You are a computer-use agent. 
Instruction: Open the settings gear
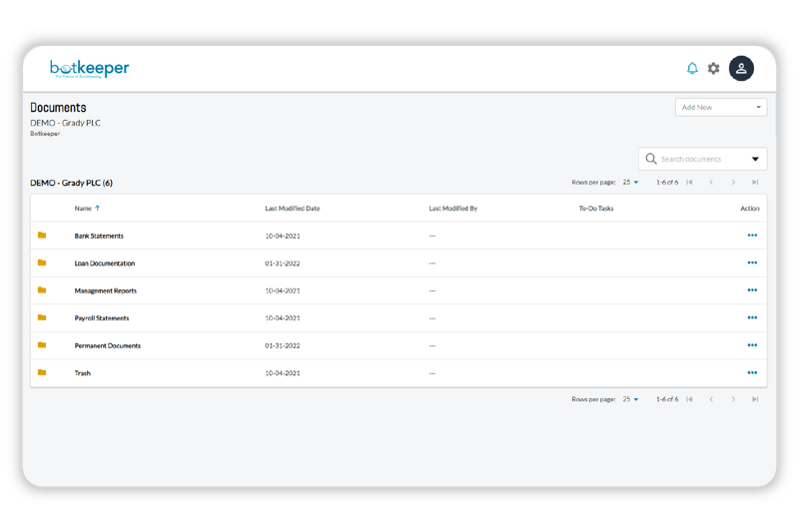[x=713, y=68]
